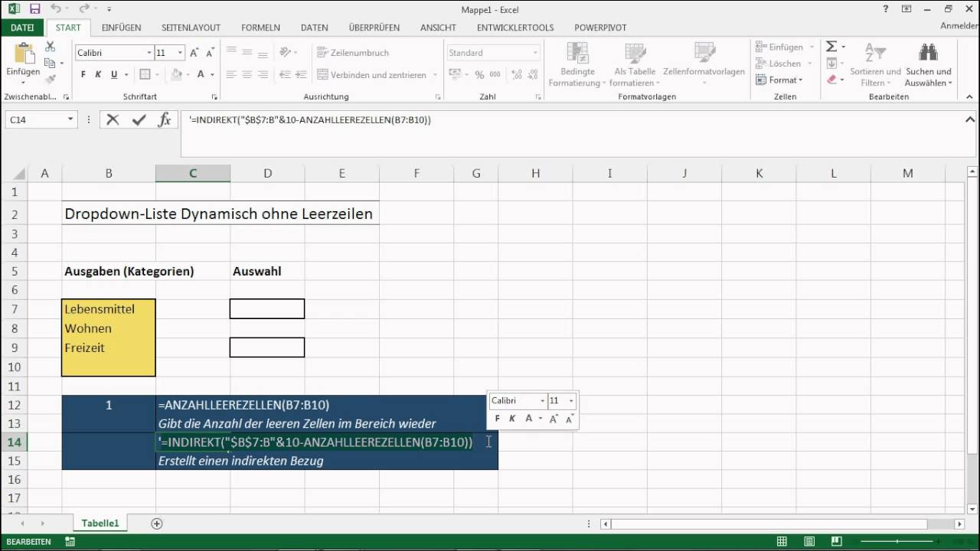This screenshot has height=551, width=980.
Task: Select the Tabelle1 sheet tab
Action: 100,523
